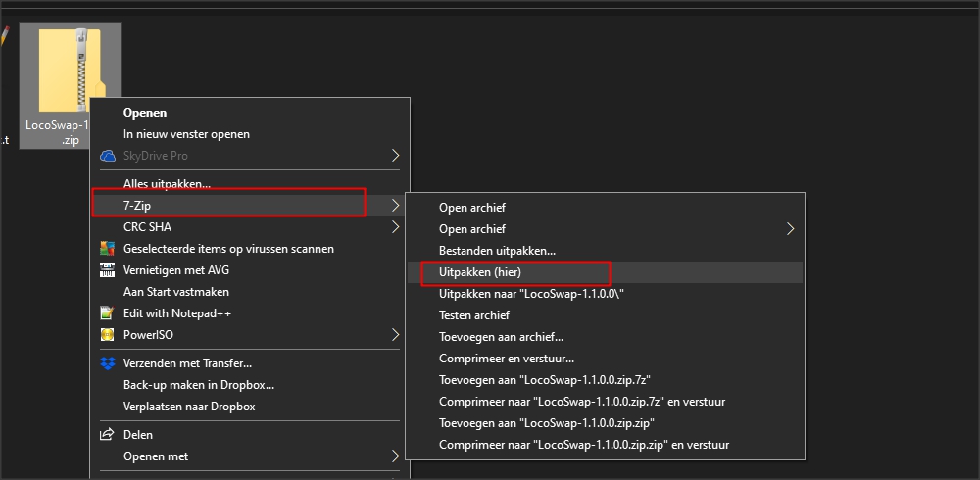Screen dimensions: 980x480
Task: Click Openen at top of context menu
Action: click(x=145, y=113)
